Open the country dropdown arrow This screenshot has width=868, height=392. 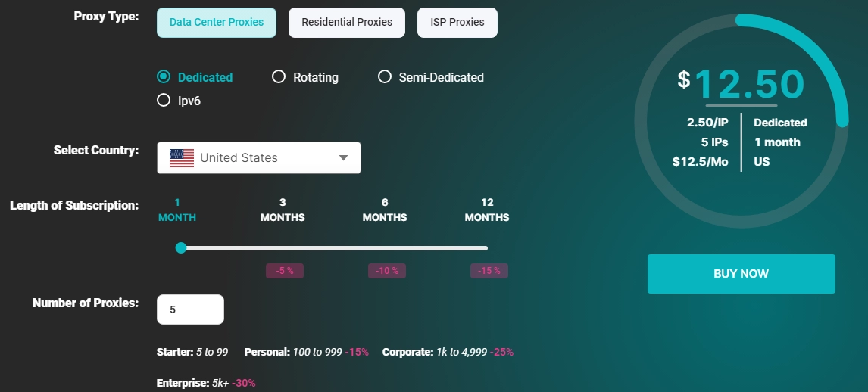click(x=343, y=158)
